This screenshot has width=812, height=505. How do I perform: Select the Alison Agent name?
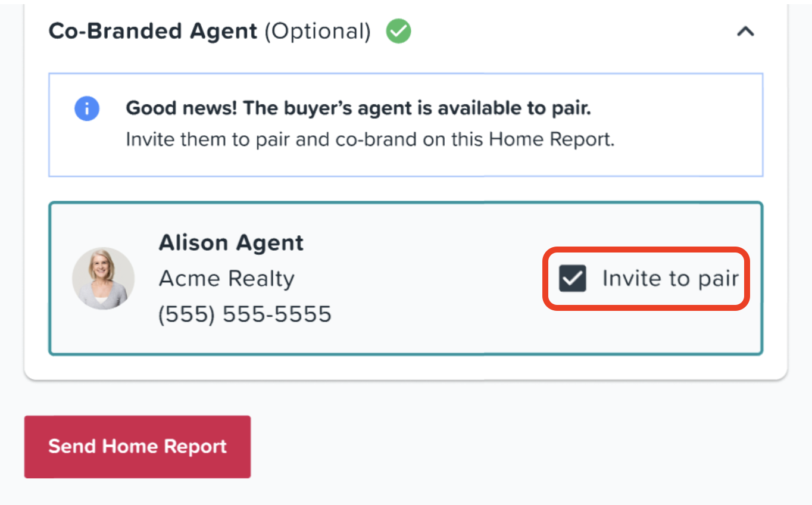(231, 243)
